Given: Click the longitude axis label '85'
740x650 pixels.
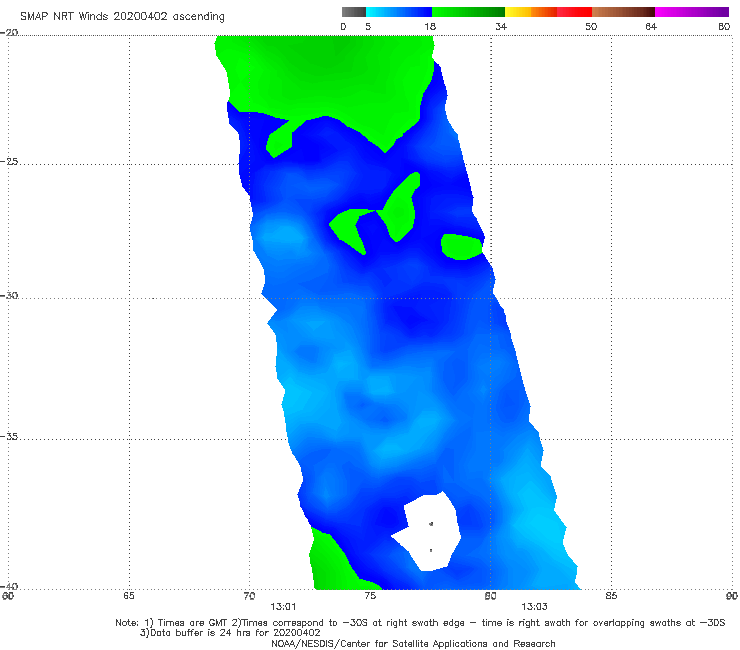Looking at the screenshot, I should pos(611,596).
